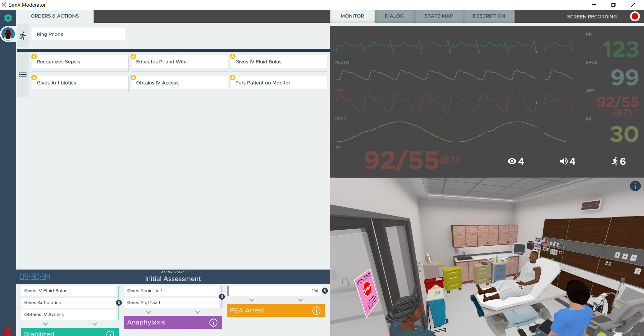Click the Ring Phone action button
644x336 pixels.
click(x=78, y=35)
